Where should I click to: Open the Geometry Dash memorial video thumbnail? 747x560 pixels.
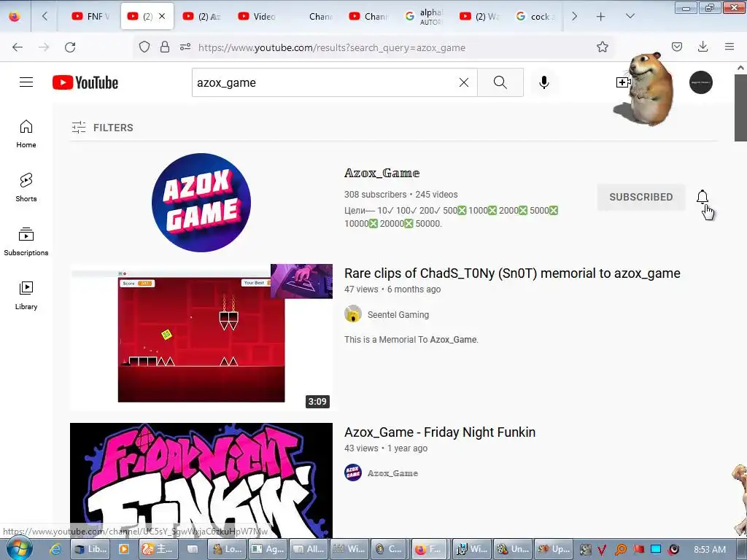coord(201,337)
